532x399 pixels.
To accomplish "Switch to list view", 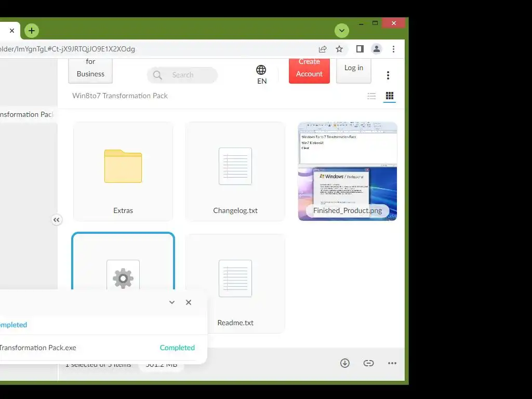I will [371, 96].
